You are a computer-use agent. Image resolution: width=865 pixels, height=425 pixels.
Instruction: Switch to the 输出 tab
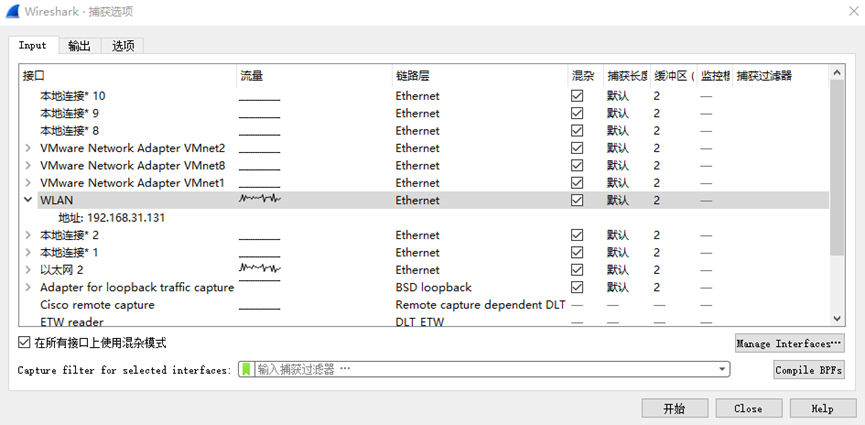click(80, 46)
